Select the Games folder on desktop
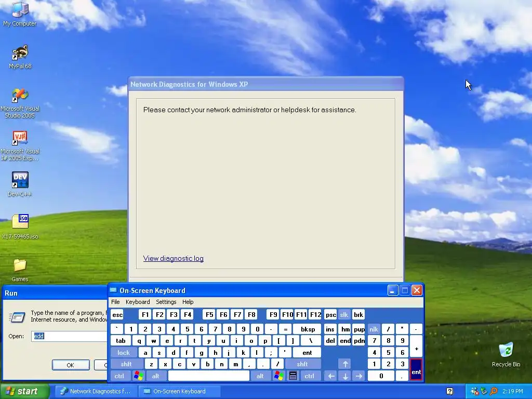The width and height of the screenshot is (532, 399). pyautogui.click(x=20, y=270)
